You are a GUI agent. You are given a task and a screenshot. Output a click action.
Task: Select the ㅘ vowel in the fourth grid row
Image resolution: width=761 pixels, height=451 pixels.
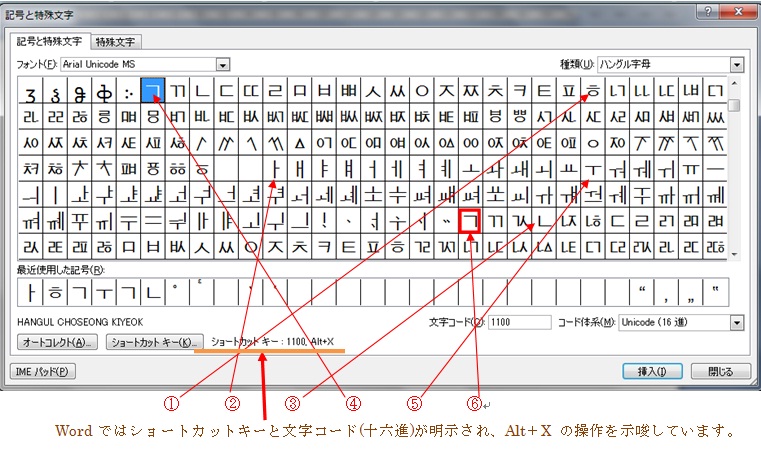495,169
